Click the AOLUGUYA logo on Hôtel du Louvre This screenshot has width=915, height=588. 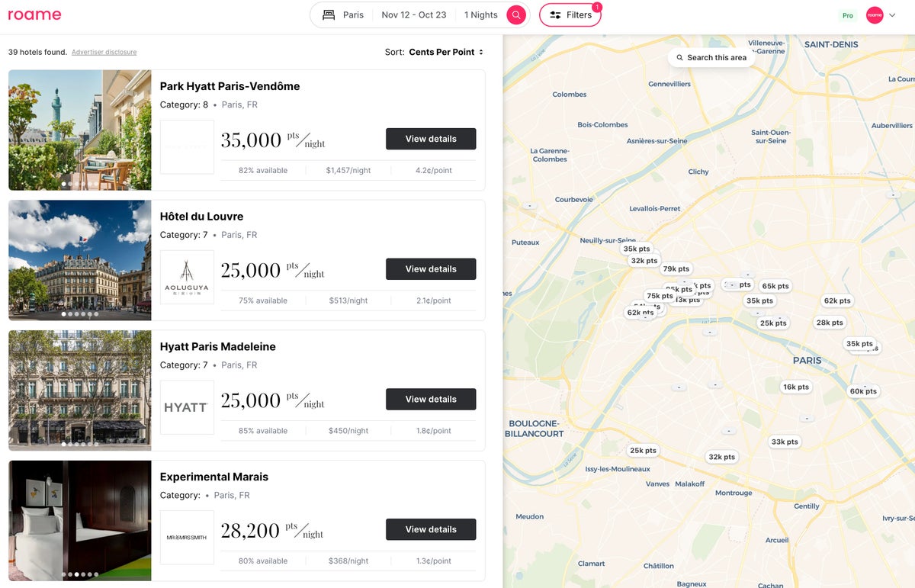click(x=186, y=277)
